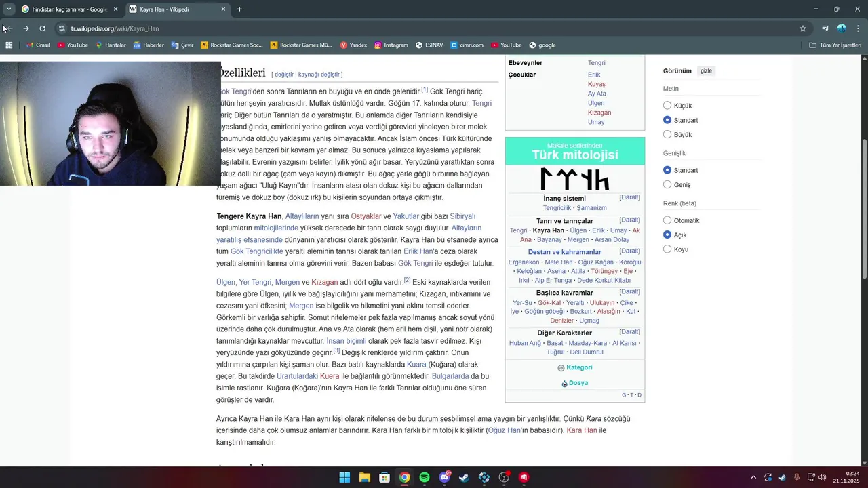Open Windows Start menu
Screen dimensions: 868x488
344,477
